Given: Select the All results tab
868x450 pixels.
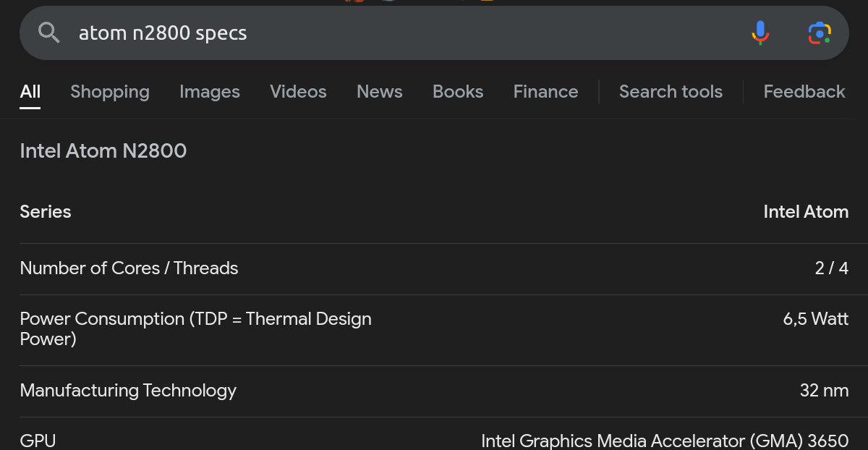Looking at the screenshot, I should (30, 92).
